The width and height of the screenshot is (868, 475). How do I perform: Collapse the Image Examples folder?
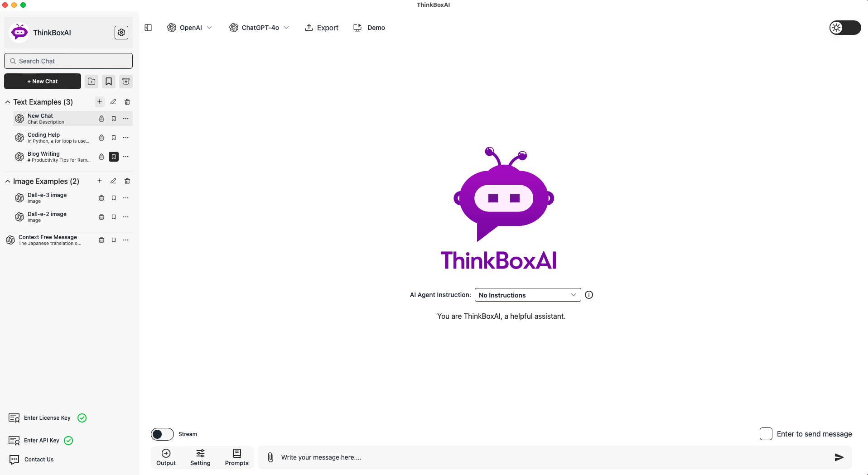8,181
